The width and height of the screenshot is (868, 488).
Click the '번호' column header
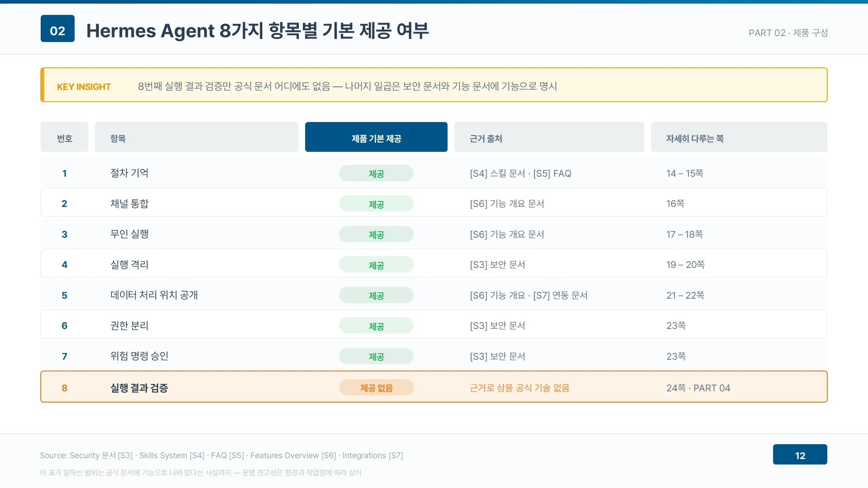tap(64, 137)
